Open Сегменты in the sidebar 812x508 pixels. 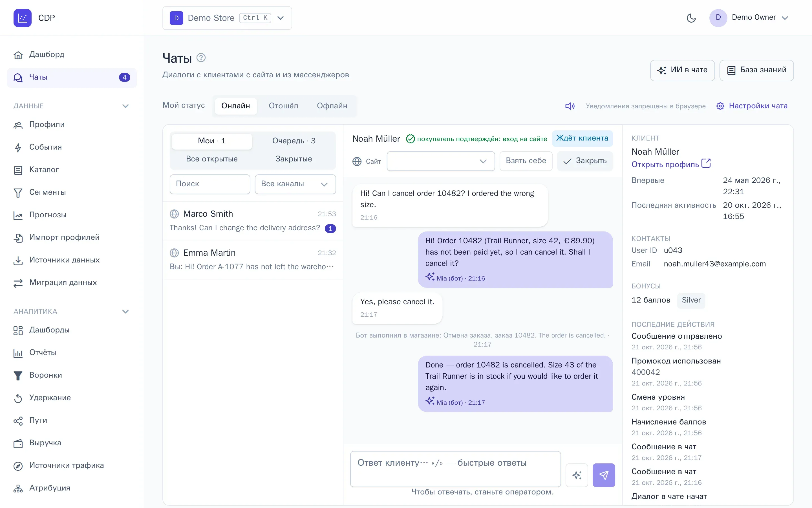pyautogui.click(x=72, y=192)
